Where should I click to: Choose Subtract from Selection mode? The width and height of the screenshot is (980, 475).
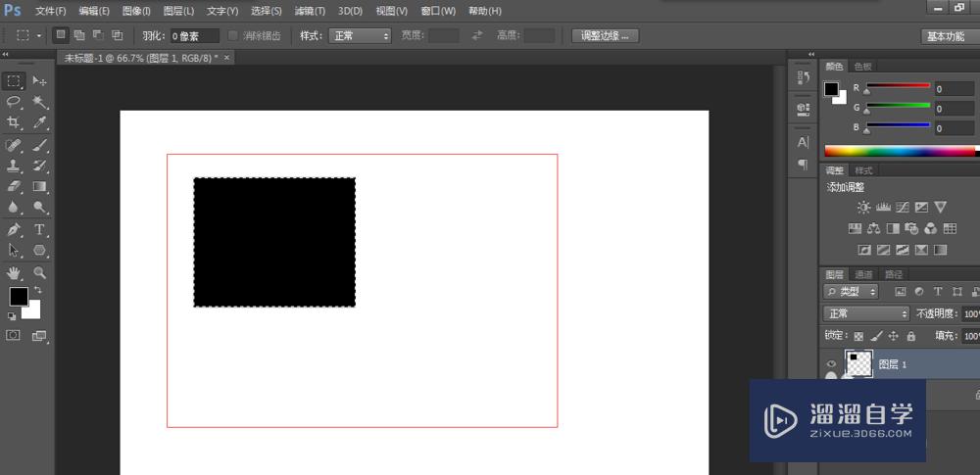tap(98, 35)
